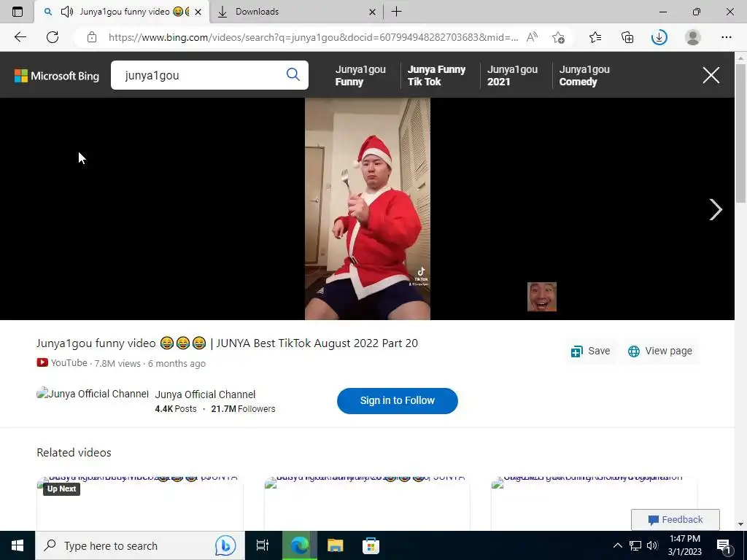Open the second related video card
Viewport: 747px width, 560px height.
(367, 503)
